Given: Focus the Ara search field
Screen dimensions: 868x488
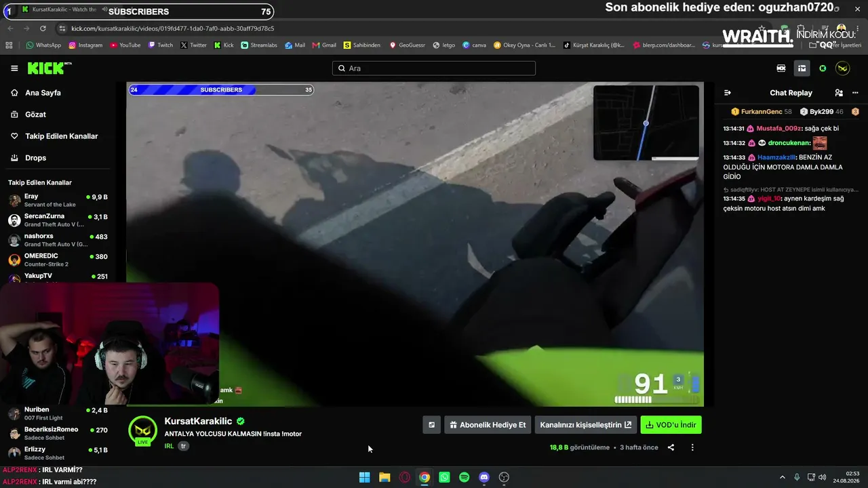Looking at the screenshot, I should pos(434,68).
